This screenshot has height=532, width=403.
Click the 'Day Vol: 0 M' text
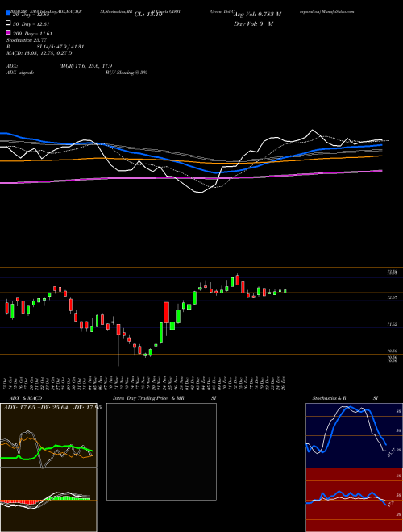point(253,24)
